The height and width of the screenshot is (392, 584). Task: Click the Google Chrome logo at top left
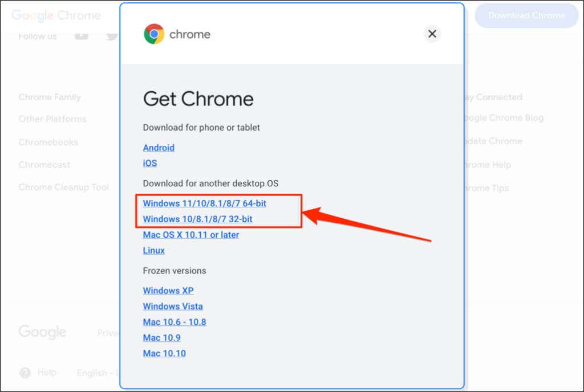point(56,15)
